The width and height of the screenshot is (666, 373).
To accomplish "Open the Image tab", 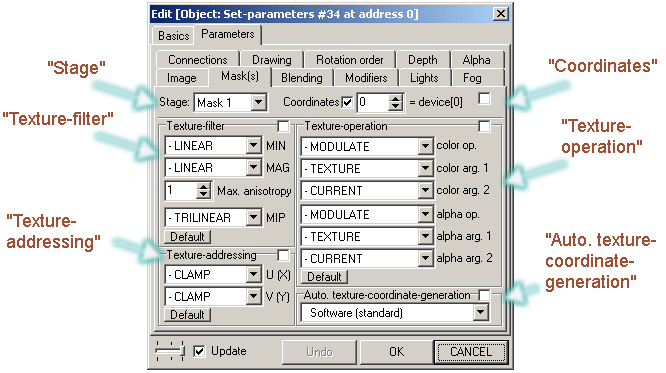I will [182, 78].
